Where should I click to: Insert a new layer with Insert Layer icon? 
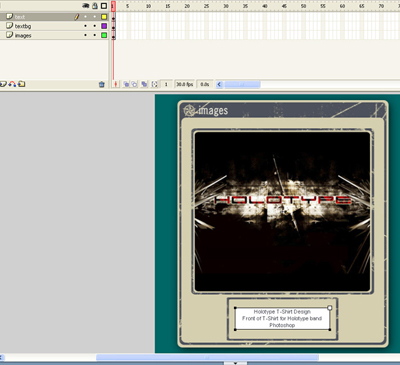pos(3,84)
